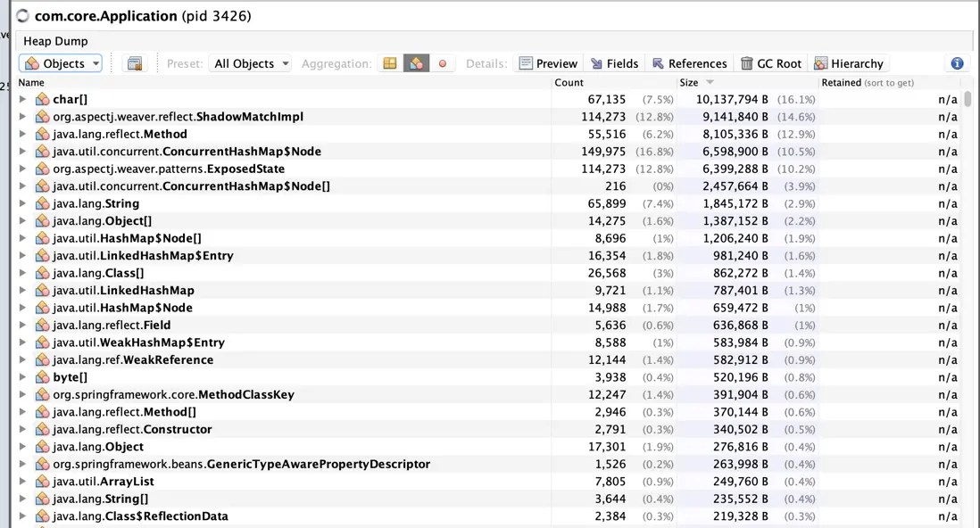Open the Objects view dropdown

tap(60, 63)
